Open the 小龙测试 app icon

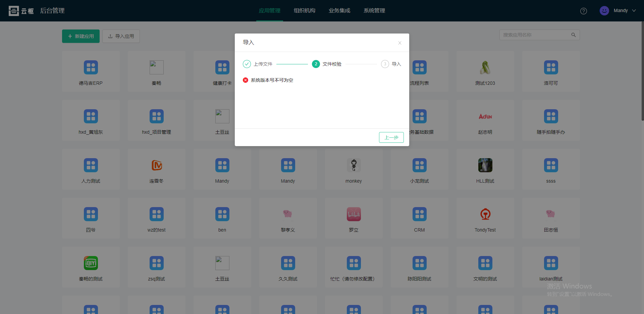coord(420,165)
